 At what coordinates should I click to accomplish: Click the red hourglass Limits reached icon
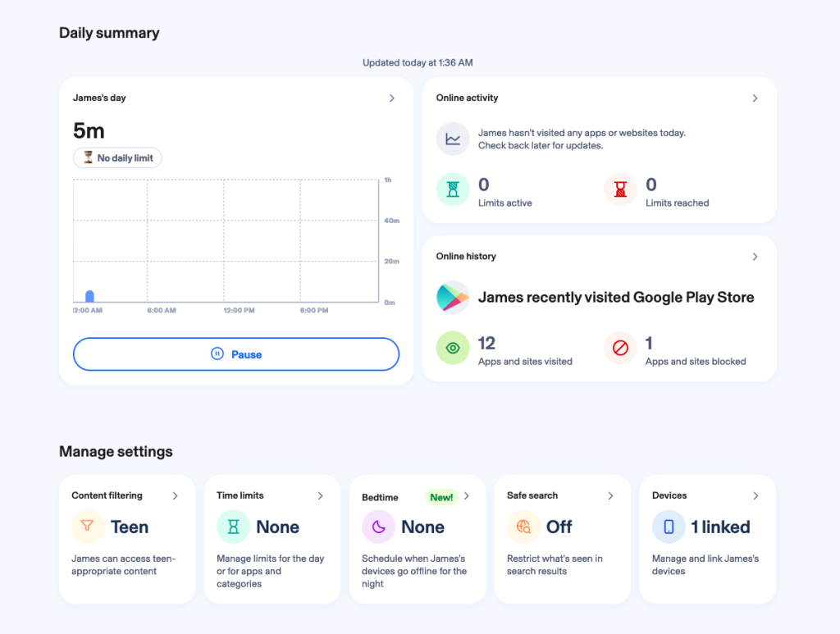click(x=620, y=189)
